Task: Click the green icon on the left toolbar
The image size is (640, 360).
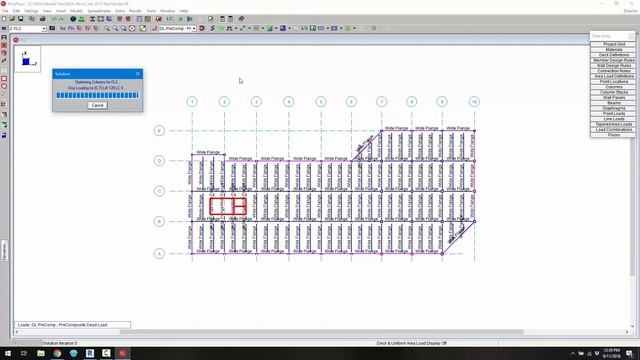Action: click(x=4, y=125)
